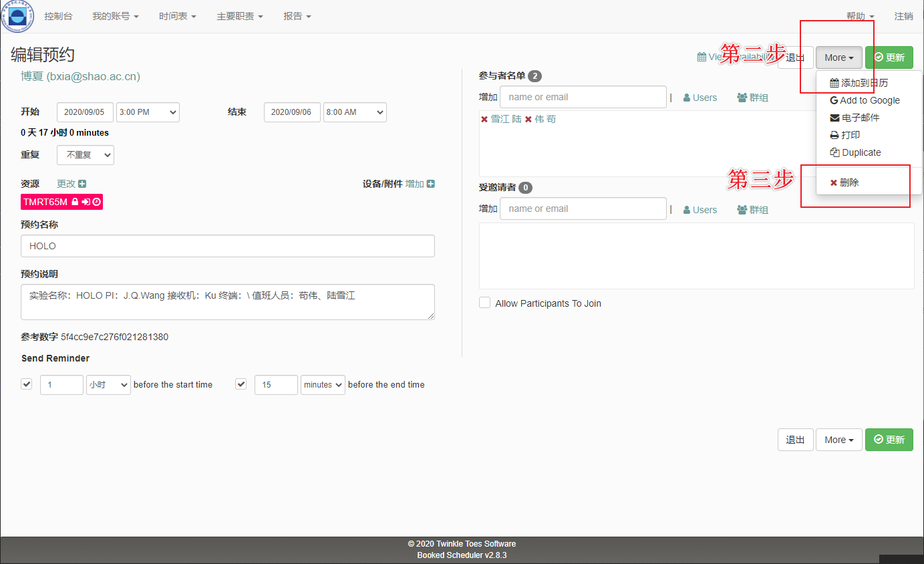Image resolution: width=924 pixels, height=564 pixels.
Task: Remove participant 伟 苟 via red X
Action: (x=528, y=120)
